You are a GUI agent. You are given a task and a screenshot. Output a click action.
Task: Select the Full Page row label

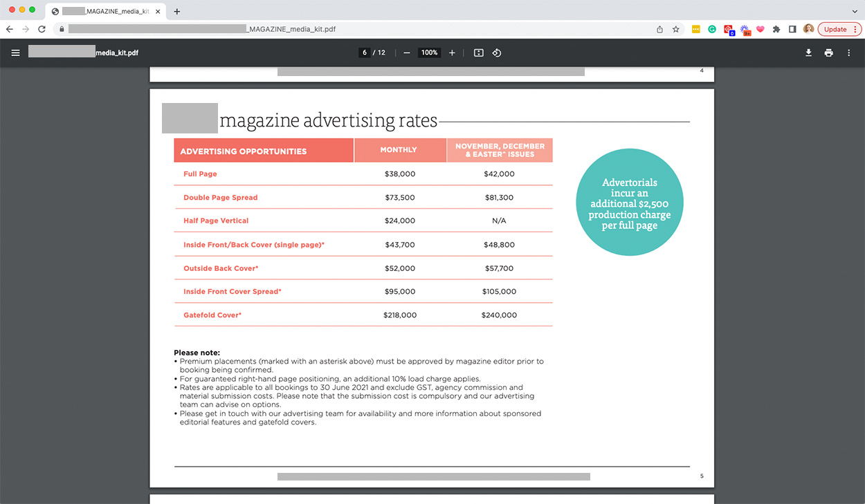[x=200, y=174]
